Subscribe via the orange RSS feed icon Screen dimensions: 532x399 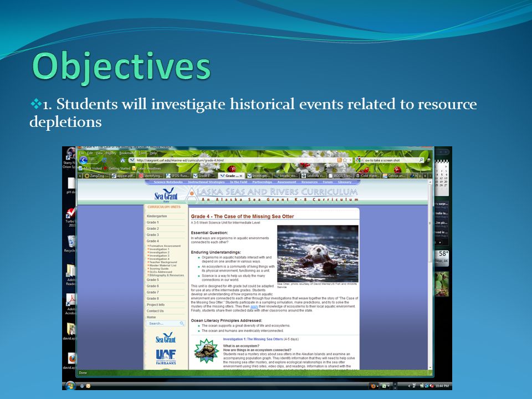(339, 160)
